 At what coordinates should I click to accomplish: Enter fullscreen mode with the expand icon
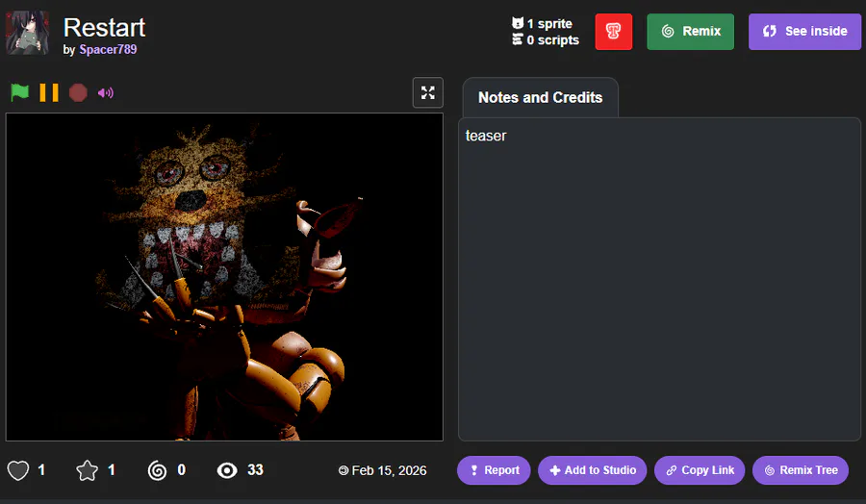(x=427, y=92)
